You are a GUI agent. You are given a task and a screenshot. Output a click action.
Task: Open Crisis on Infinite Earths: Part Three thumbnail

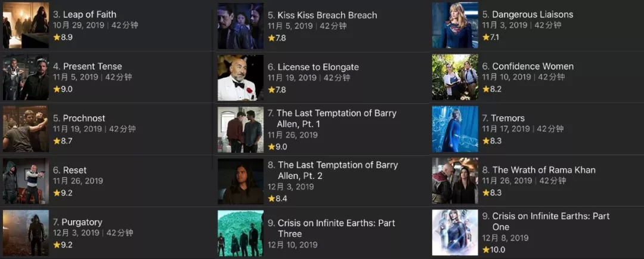[241, 233]
